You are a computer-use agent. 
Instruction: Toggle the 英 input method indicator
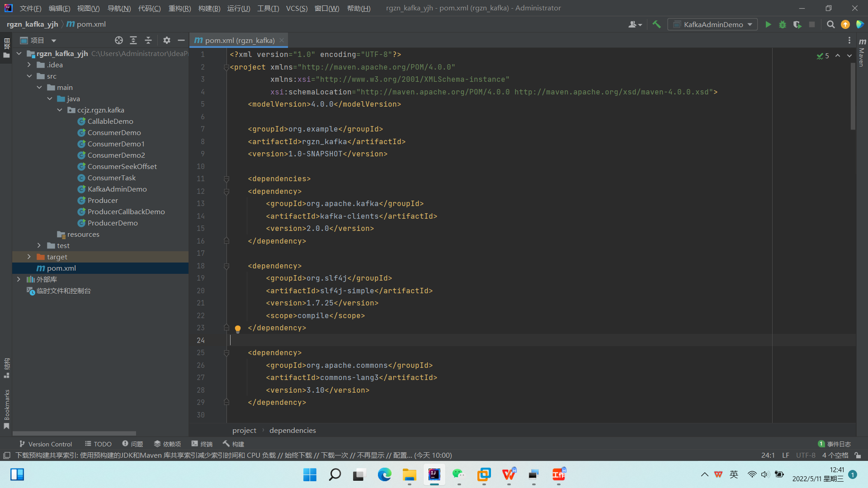[733, 474]
